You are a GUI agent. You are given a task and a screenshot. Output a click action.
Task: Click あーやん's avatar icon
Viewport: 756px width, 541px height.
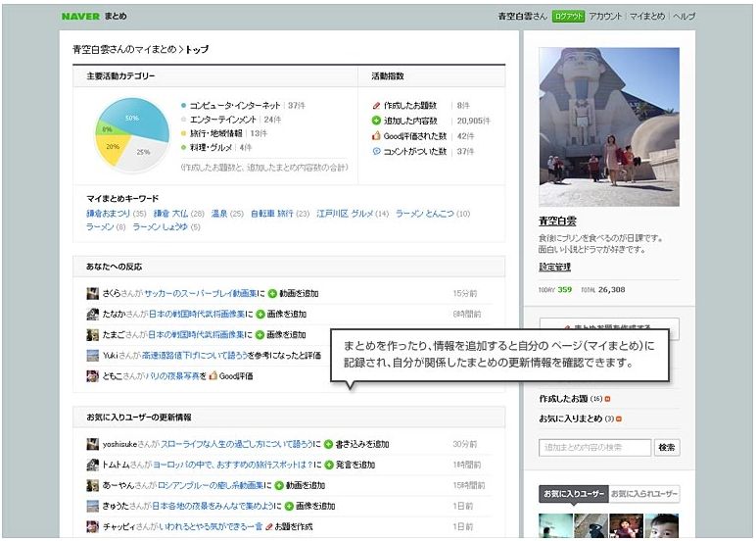(93, 485)
